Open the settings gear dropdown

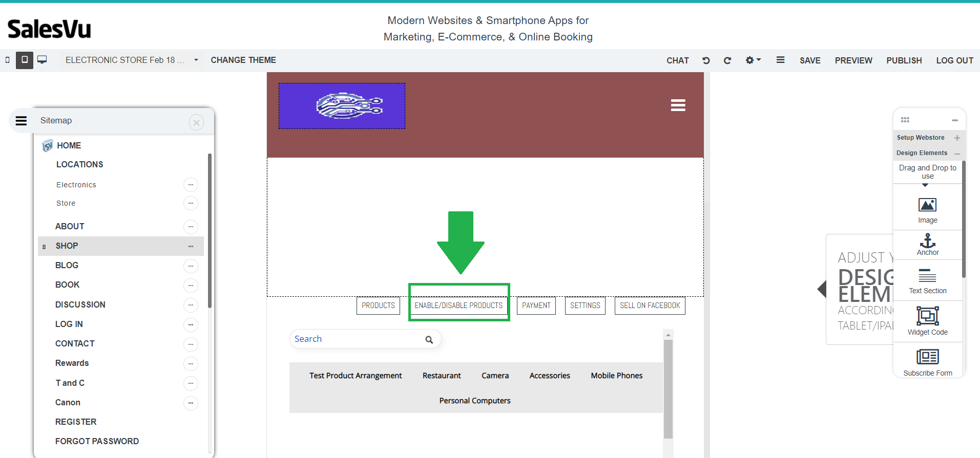click(753, 60)
